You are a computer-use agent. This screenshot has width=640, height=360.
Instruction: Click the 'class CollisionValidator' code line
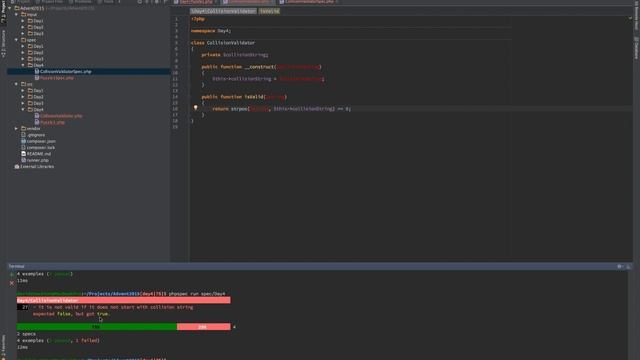coord(223,43)
